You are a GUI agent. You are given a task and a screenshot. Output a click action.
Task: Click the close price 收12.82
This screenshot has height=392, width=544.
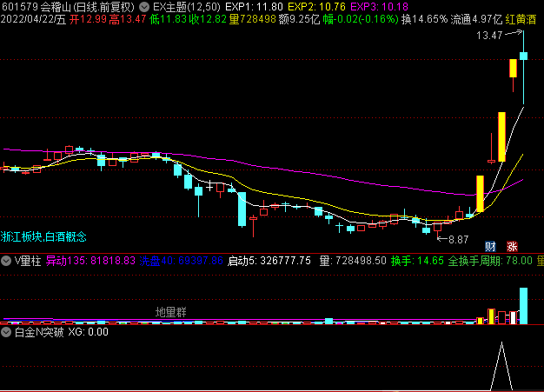point(208,19)
